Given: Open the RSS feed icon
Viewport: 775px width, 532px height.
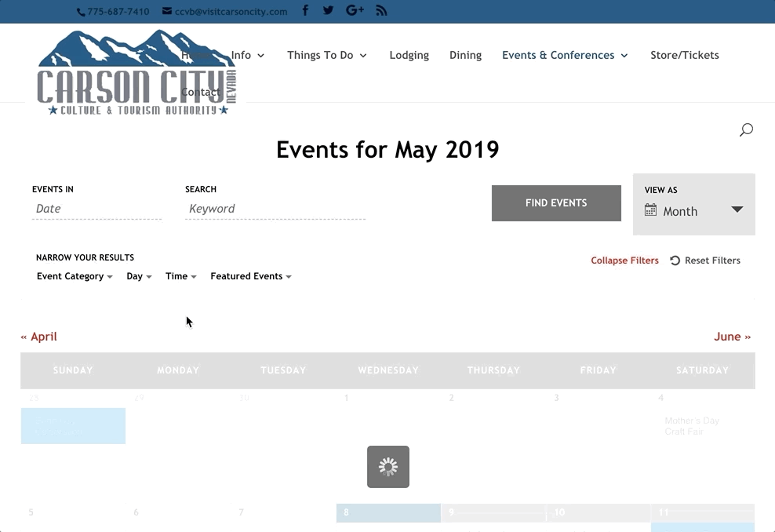Looking at the screenshot, I should [381, 10].
